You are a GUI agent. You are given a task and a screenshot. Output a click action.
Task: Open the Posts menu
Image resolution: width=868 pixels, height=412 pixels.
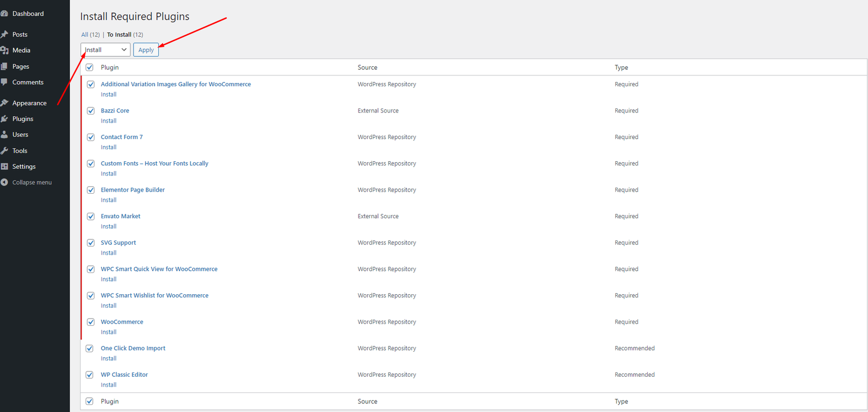pos(20,34)
